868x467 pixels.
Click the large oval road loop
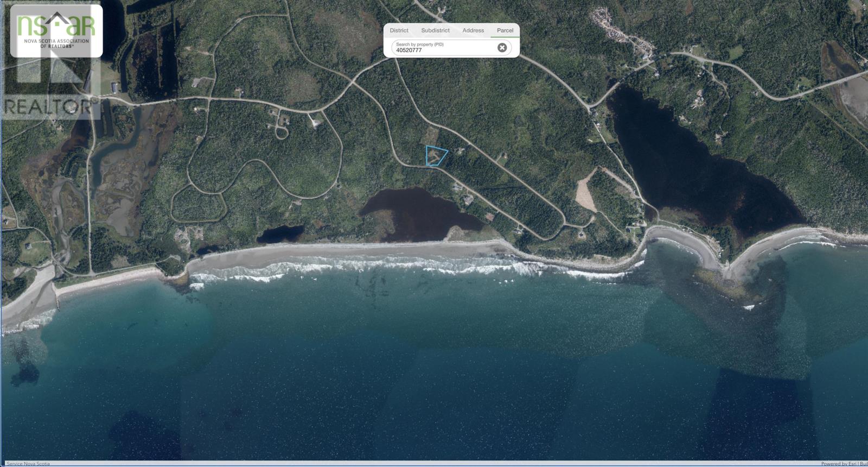[199, 206]
